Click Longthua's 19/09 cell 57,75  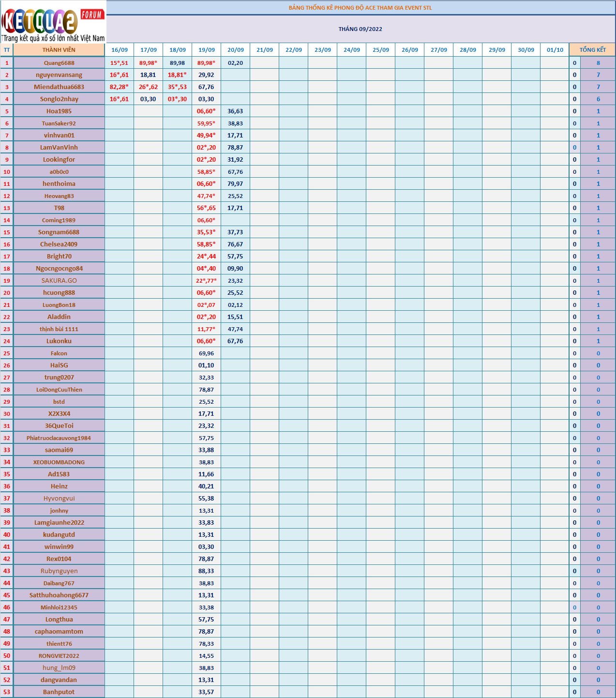tap(207, 620)
